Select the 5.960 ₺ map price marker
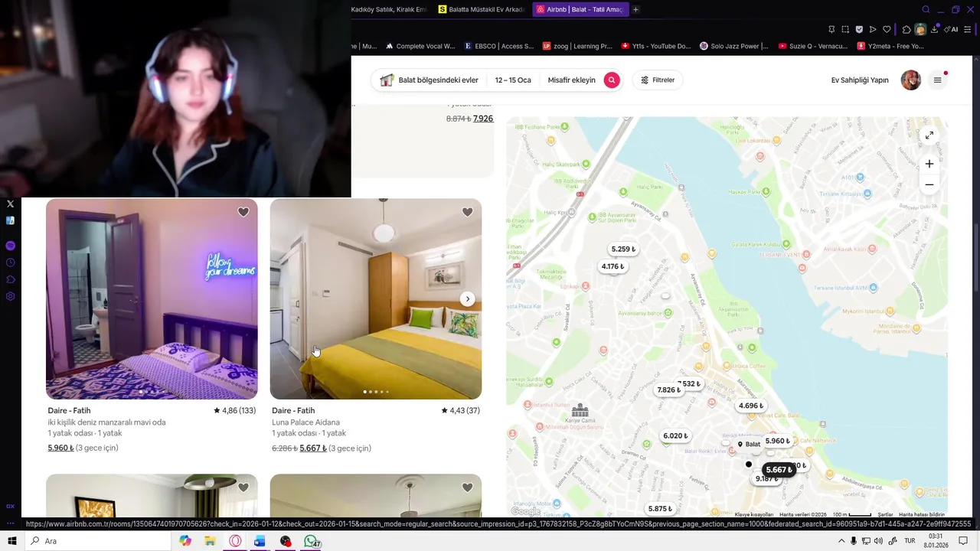The width and height of the screenshot is (980, 551). [x=777, y=441]
